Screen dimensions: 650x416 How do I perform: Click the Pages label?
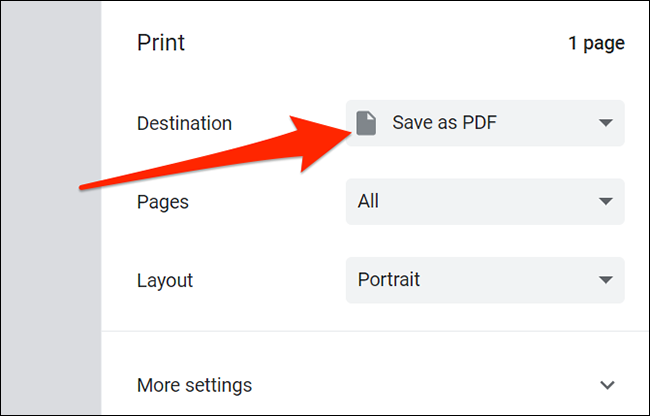point(162,202)
